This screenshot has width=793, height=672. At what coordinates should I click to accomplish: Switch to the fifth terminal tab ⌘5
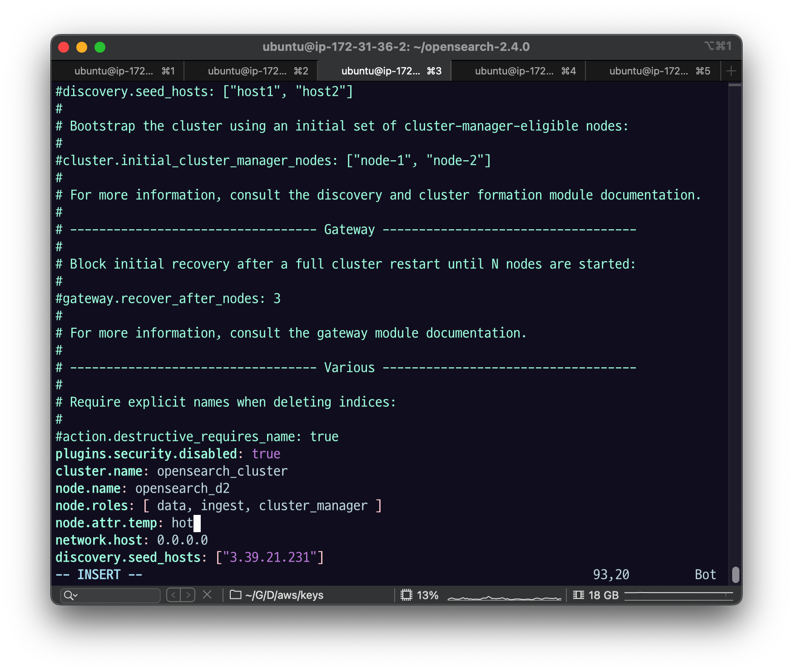[x=653, y=71]
